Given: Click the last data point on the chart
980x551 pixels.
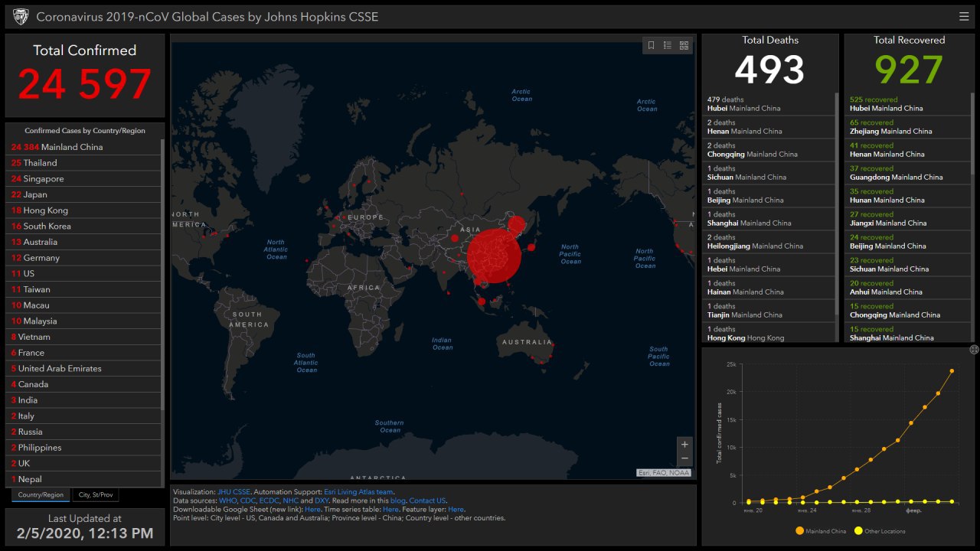Looking at the screenshot, I should point(952,371).
